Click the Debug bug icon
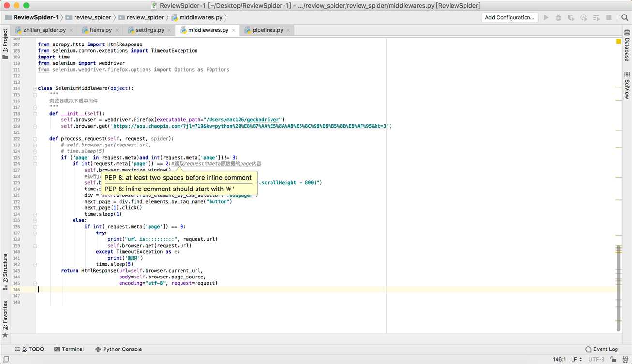 [x=558, y=17]
